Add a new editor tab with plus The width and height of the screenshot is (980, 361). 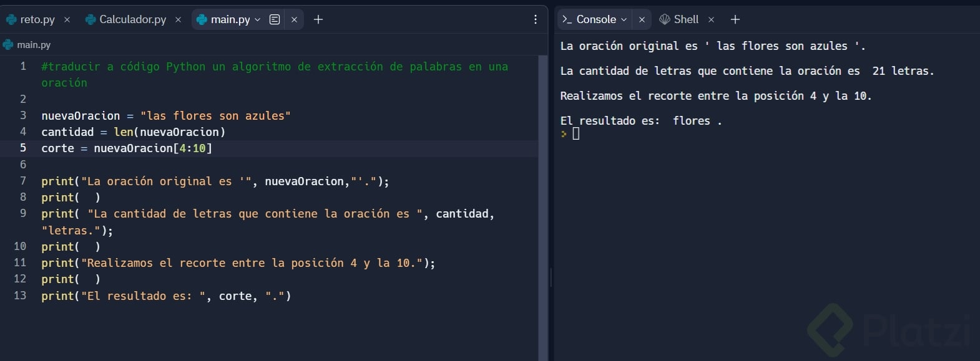(x=318, y=19)
